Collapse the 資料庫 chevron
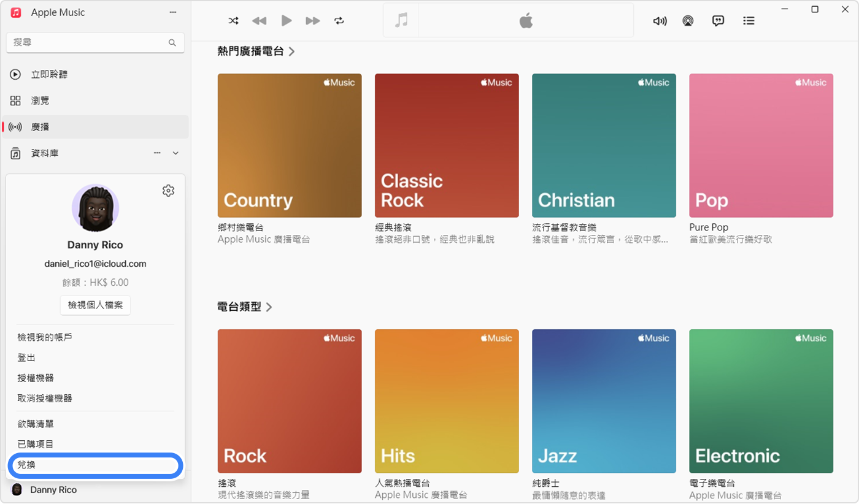The height and width of the screenshot is (504, 859). [175, 153]
